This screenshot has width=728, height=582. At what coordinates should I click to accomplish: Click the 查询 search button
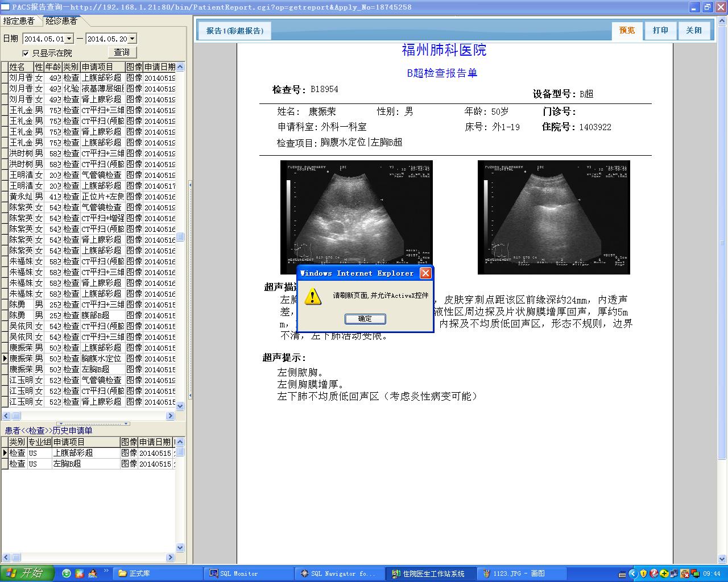122,52
